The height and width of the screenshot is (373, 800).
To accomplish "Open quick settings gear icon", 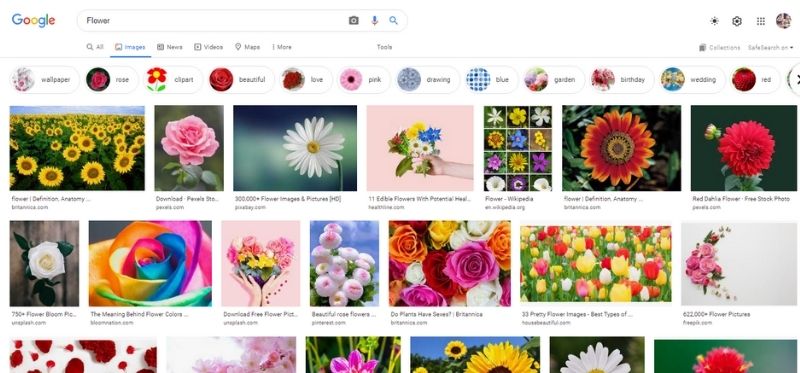I will click(x=737, y=21).
